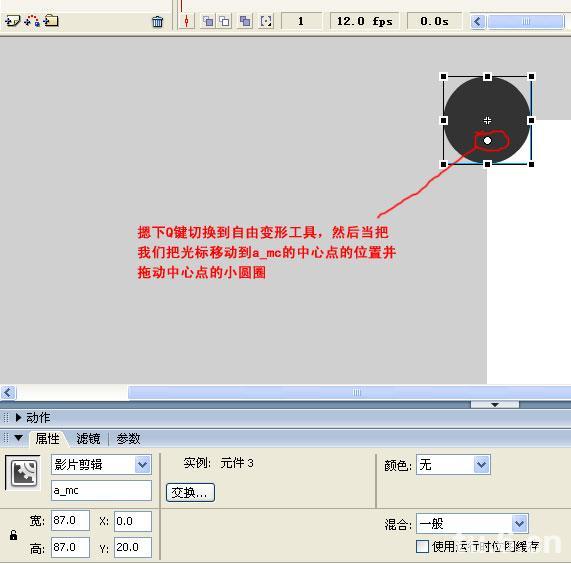Click the a_mc instance name field
571x564 pixels.
point(101,490)
